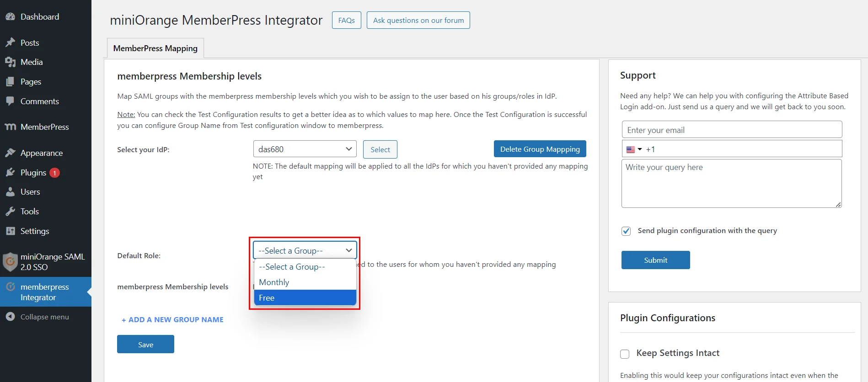868x382 pixels.
Task: Select the MemberPress Mapping tab
Action: pyautogui.click(x=155, y=48)
